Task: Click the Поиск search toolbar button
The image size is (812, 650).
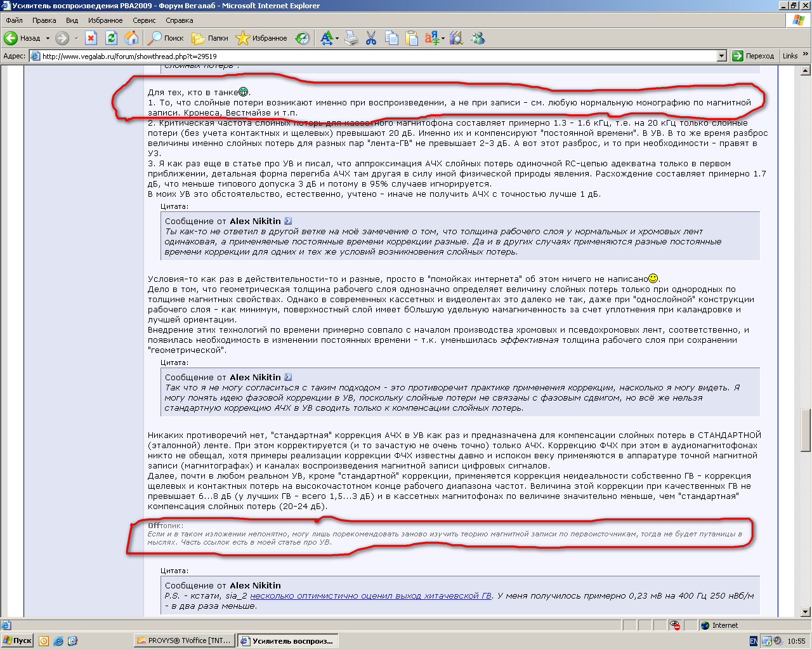Action: pos(166,38)
